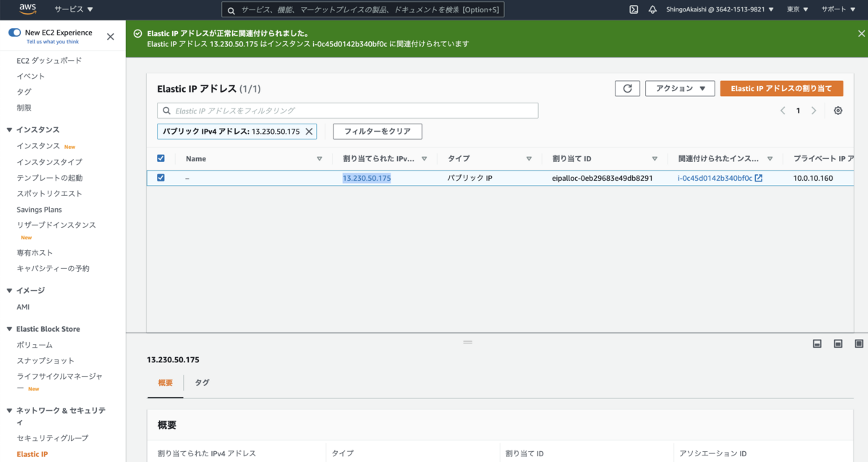Screen dimensions: 868x462
Task: Set details panel to medium size
Action: pos(838,343)
